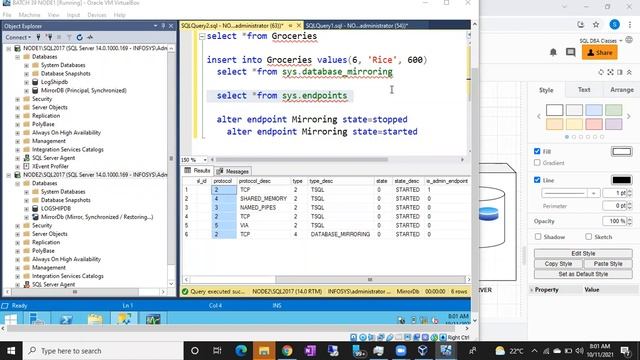640x360 pixels.
Task: Select the Results tab
Action: coord(198,171)
